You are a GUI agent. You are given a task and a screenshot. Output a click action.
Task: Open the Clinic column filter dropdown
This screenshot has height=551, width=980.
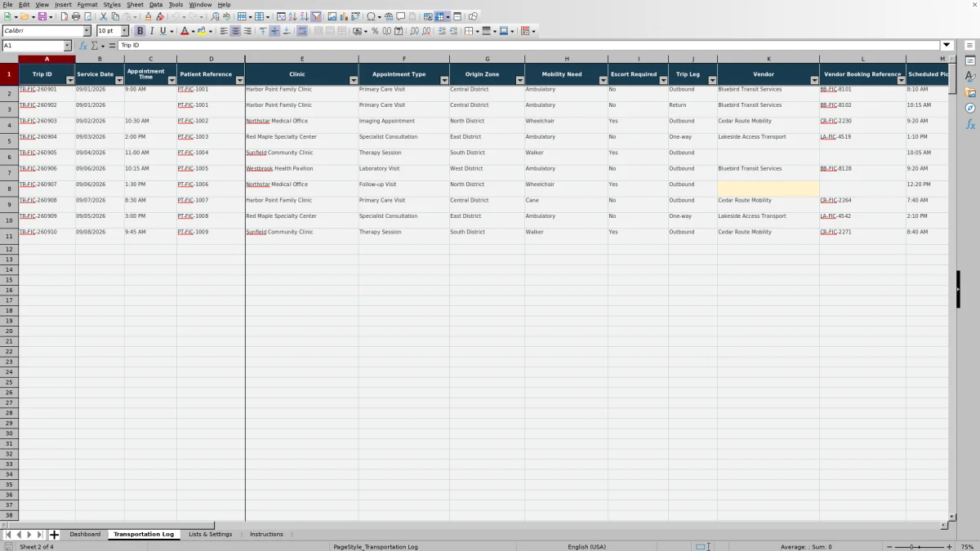click(353, 80)
